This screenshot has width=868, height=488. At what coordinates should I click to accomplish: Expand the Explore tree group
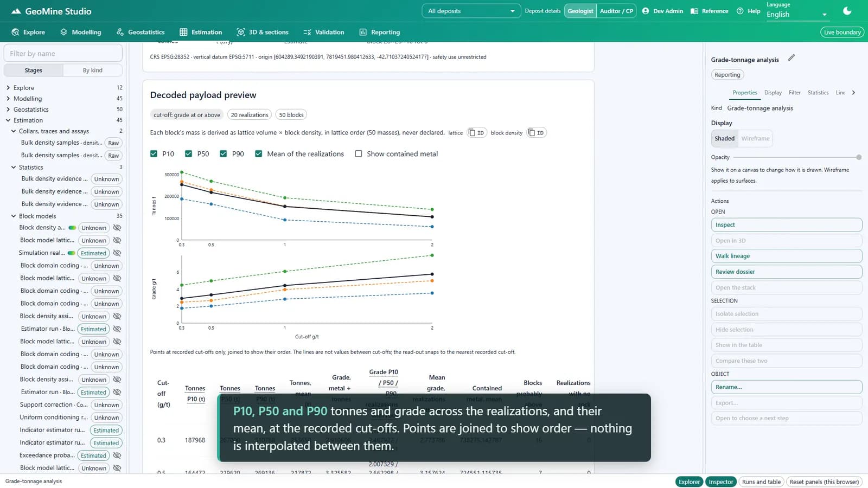pos(8,88)
